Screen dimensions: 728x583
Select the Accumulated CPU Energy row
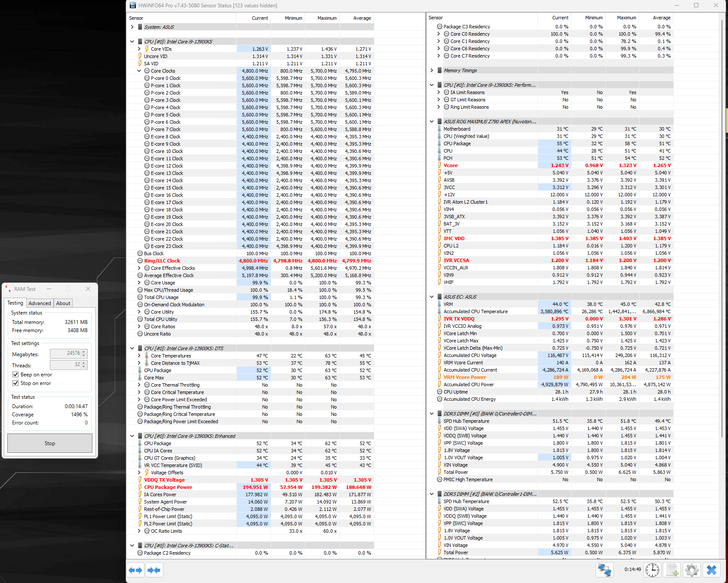point(550,399)
